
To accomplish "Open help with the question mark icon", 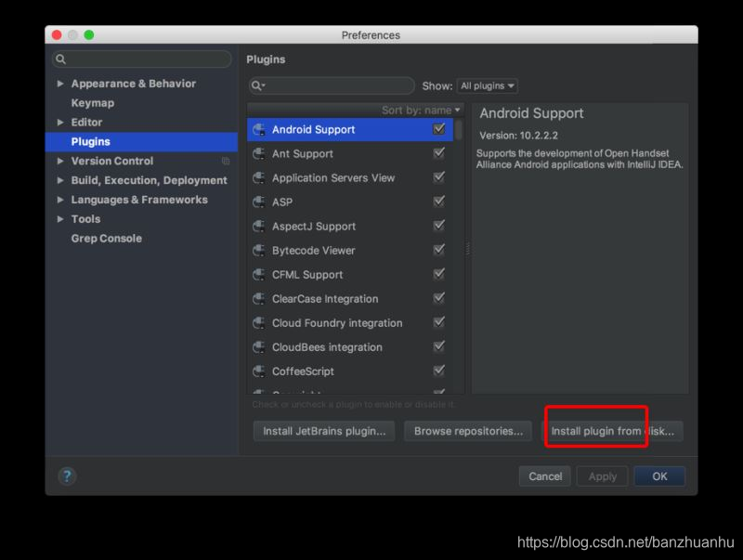I will [x=67, y=476].
